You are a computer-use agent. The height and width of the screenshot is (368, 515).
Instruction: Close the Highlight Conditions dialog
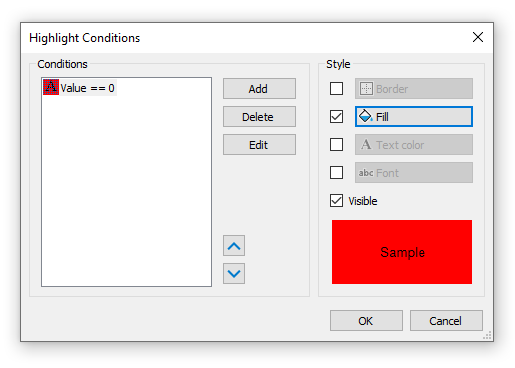tap(478, 37)
